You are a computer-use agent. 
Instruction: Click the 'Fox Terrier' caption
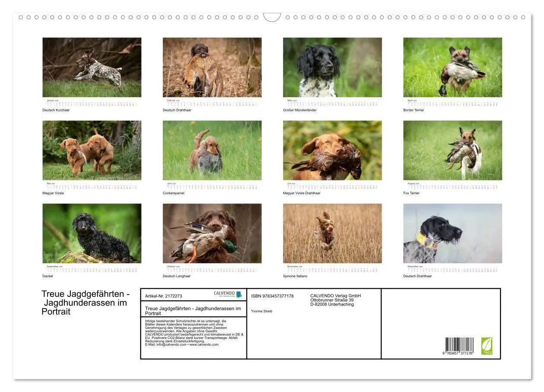(411, 193)
